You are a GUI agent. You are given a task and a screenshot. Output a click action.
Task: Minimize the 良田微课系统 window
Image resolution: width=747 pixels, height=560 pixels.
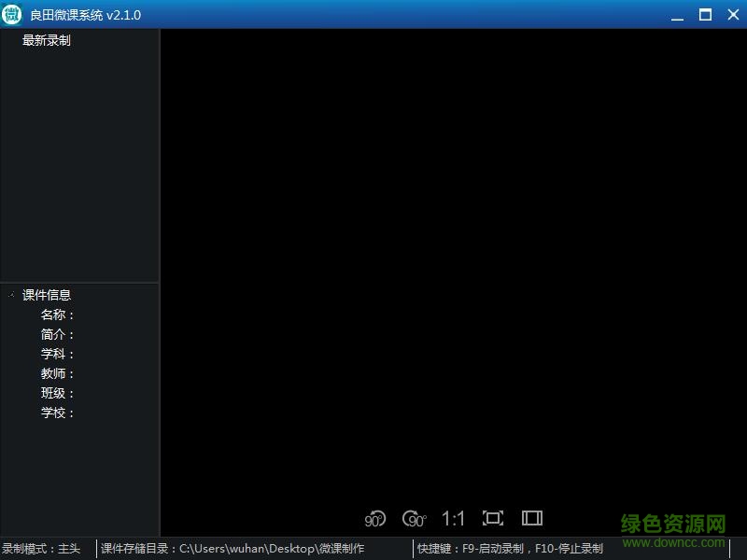[x=677, y=15]
